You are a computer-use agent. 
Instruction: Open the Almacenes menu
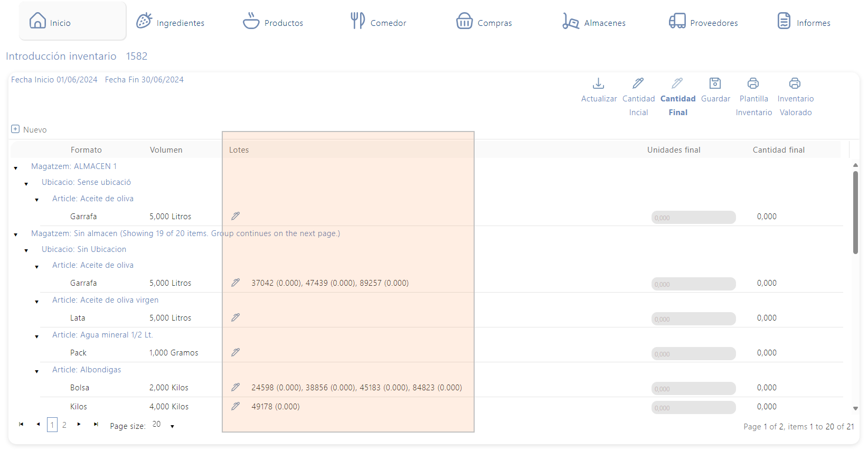(x=594, y=22)
